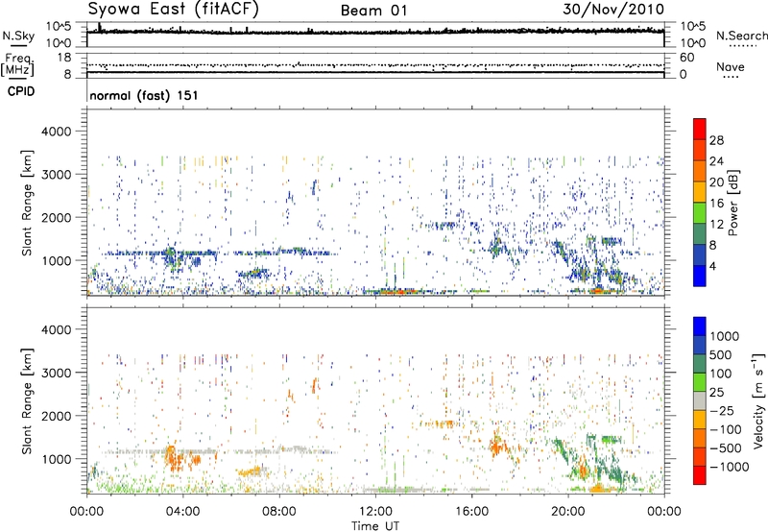Pick the light green 25–100 Velocity segment
Image resolution: width=768 pixels, height=532 pixels.
tap(700, 382)
